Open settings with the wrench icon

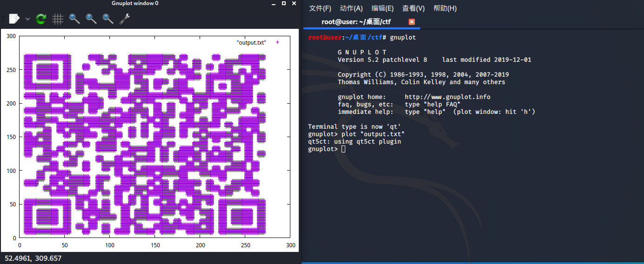tap(125, 19)
